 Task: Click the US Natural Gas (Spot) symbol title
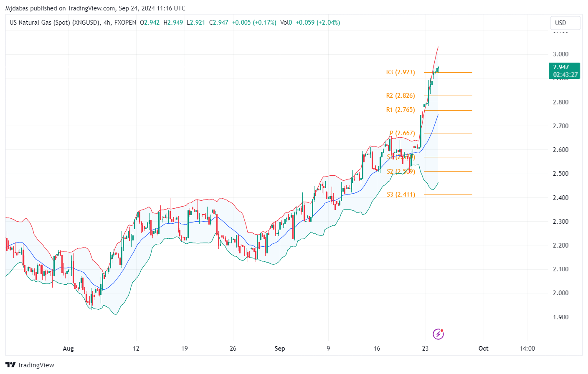[55, 23]
